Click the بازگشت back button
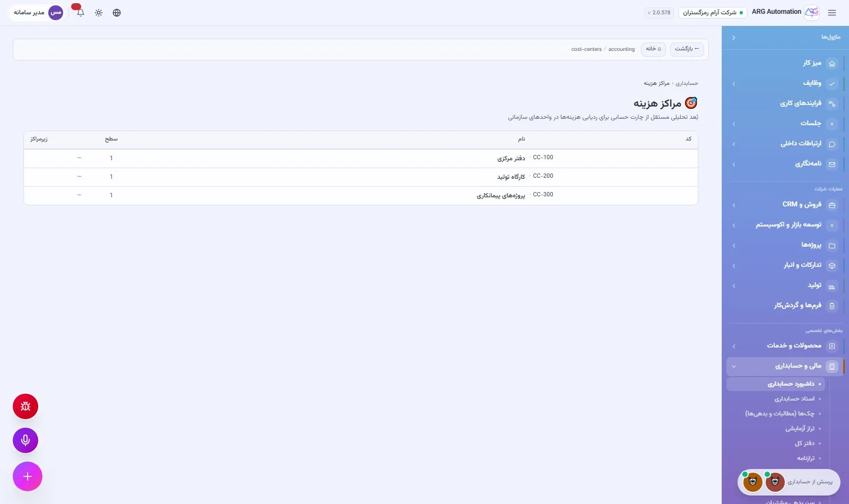Viewport: 849px width, 504px height. pos(687,49)
